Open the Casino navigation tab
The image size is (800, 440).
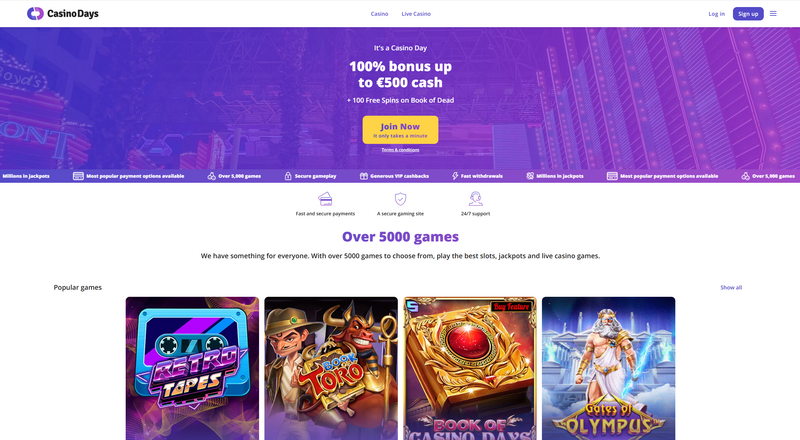click(379, 14)
